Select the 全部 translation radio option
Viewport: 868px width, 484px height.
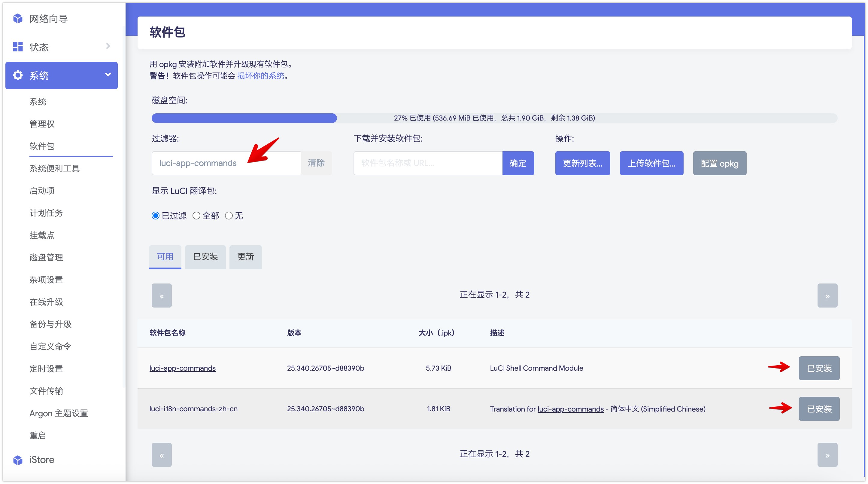click(196, 216)
